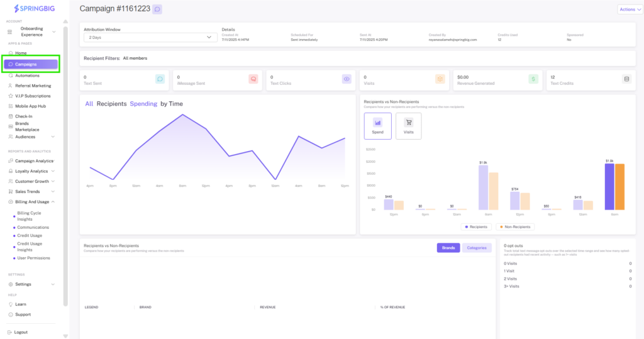The image size is (644, 339).
Task: Click the Text Sent message icon
Action: pyautogui.click(x=160, y=79)
